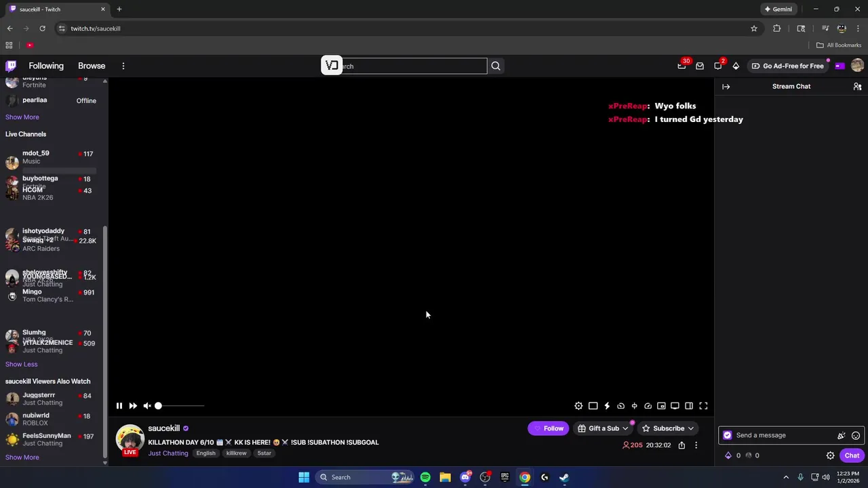Unmute the stream volume
The image size is (868, 488).
[x=147, y=406]
